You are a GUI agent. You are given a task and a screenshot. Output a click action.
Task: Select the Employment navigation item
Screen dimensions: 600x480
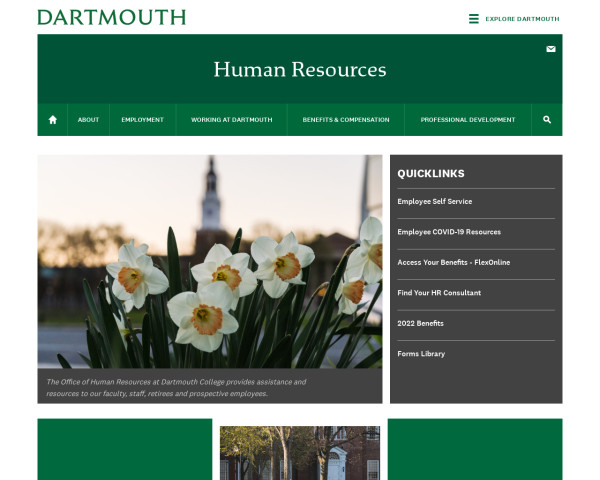[142, 120]
